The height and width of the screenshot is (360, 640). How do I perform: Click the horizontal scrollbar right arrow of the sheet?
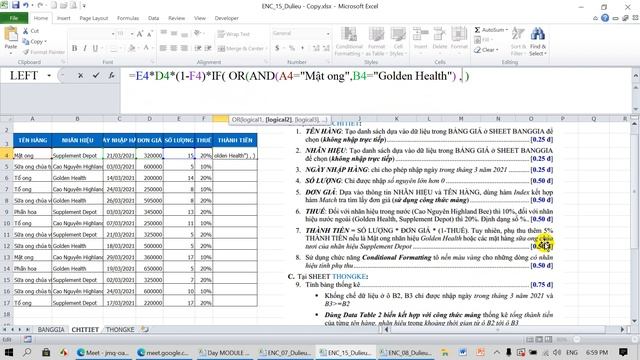[x=623, y=329]
